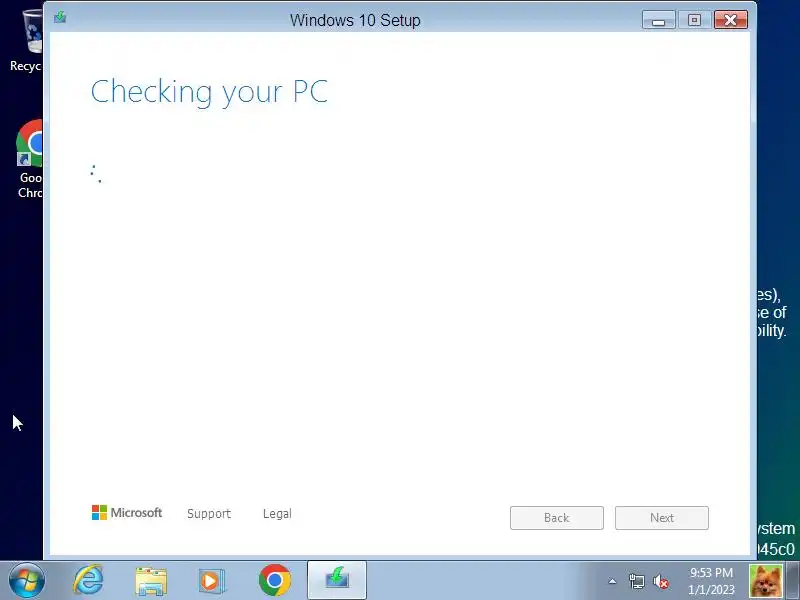
Task: Close the Windows 10 Setup window
Action: tap(731, 20)
